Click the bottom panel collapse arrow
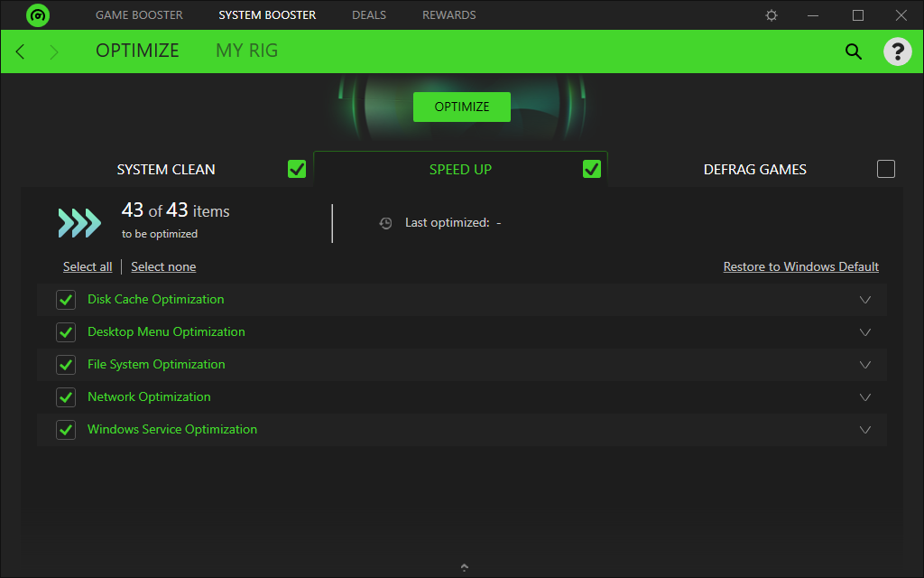924x578 pixels. pos(465,567)
